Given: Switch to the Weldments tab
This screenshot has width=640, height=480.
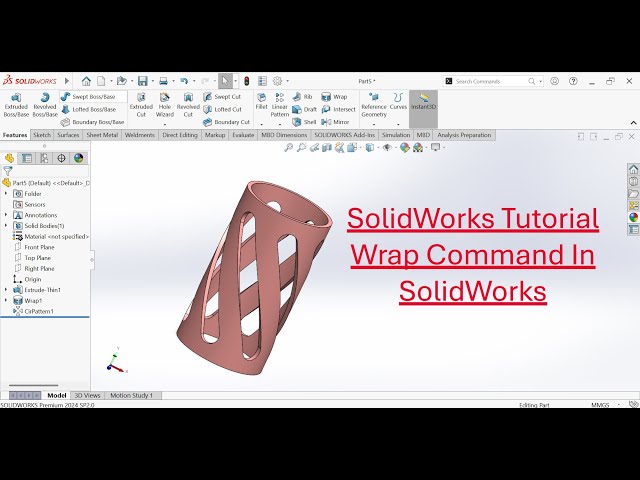Looking at the screenshot, I should click(140, 135).
